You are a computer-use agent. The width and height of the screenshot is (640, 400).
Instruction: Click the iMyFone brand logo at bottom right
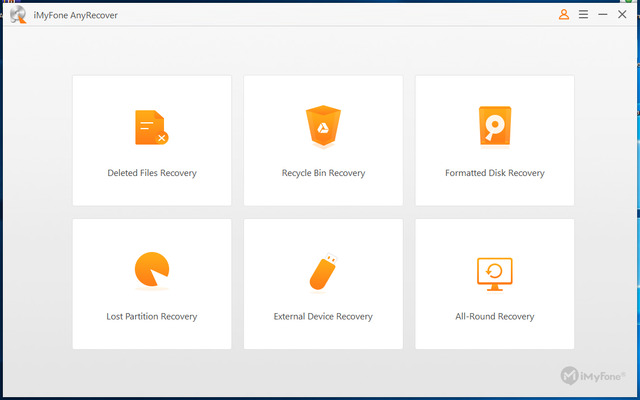595,376
